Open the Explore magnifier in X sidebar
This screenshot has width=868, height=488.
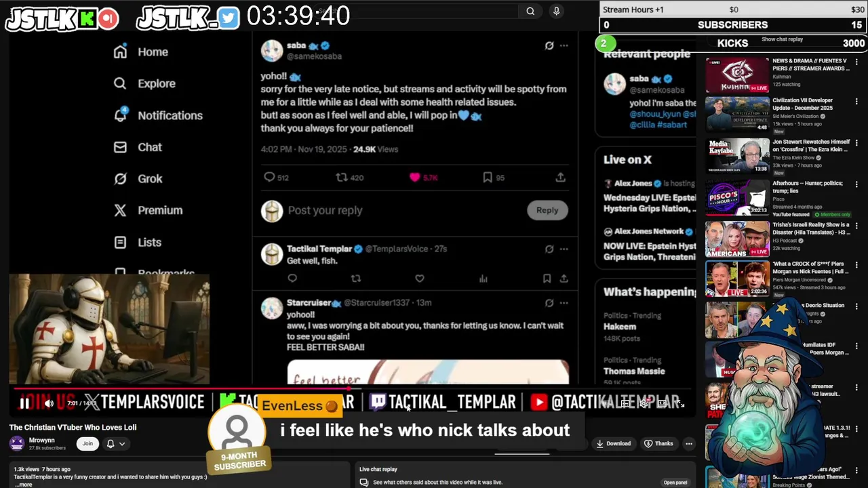click(120, 83)
